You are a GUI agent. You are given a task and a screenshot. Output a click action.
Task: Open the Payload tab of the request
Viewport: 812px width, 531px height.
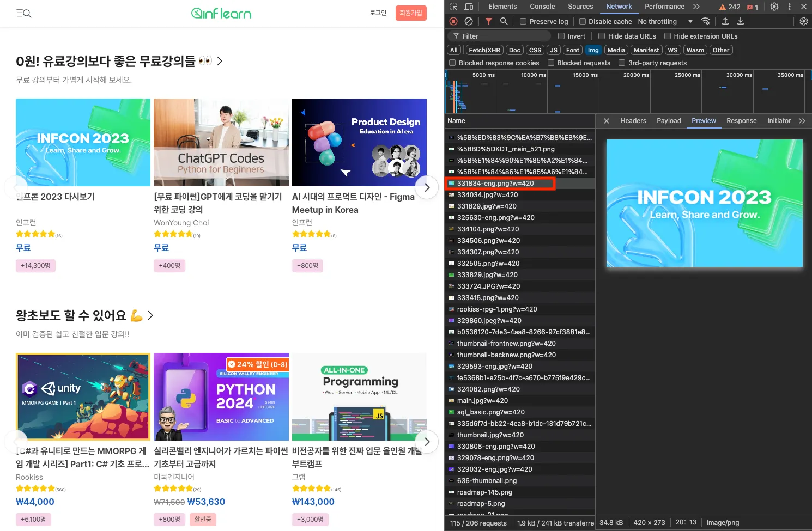[669, 121]
